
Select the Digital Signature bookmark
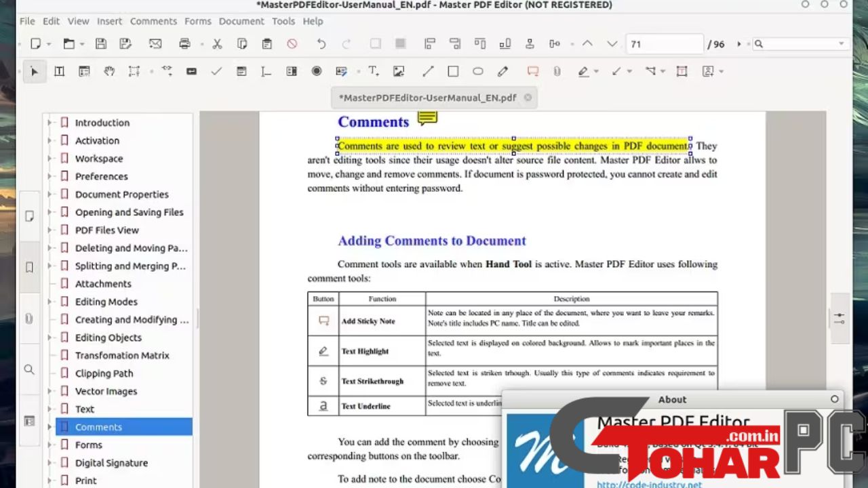coord(111,463)
